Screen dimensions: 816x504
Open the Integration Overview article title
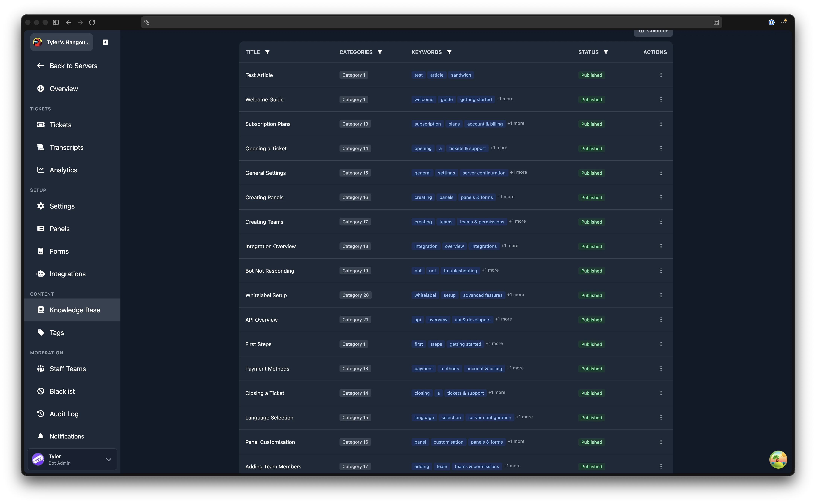tap(270, 246)
